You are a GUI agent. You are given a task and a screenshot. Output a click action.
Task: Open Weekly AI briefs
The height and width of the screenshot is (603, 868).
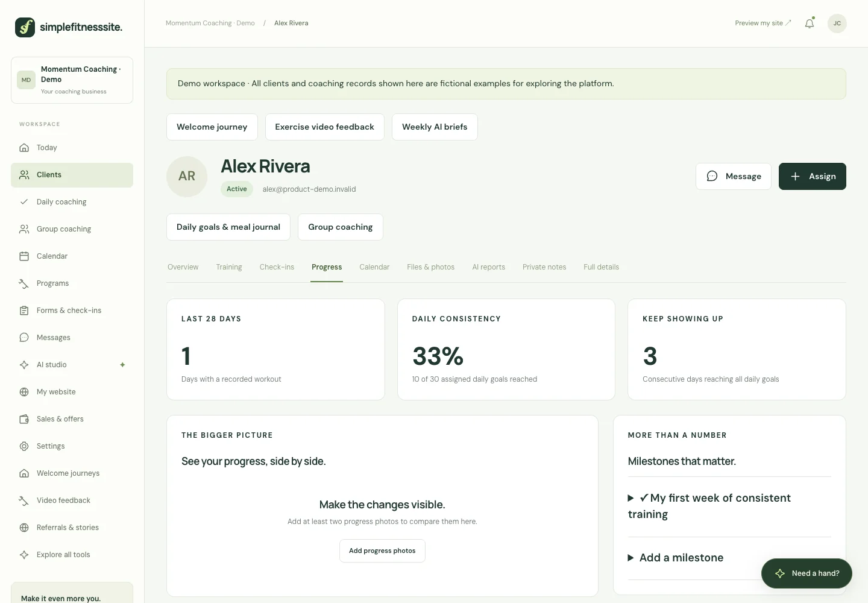tap(435, 127)
